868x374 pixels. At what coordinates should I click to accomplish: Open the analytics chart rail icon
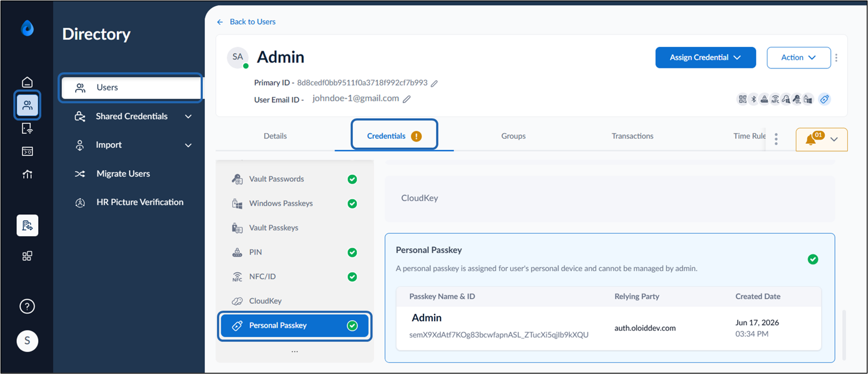27,174
